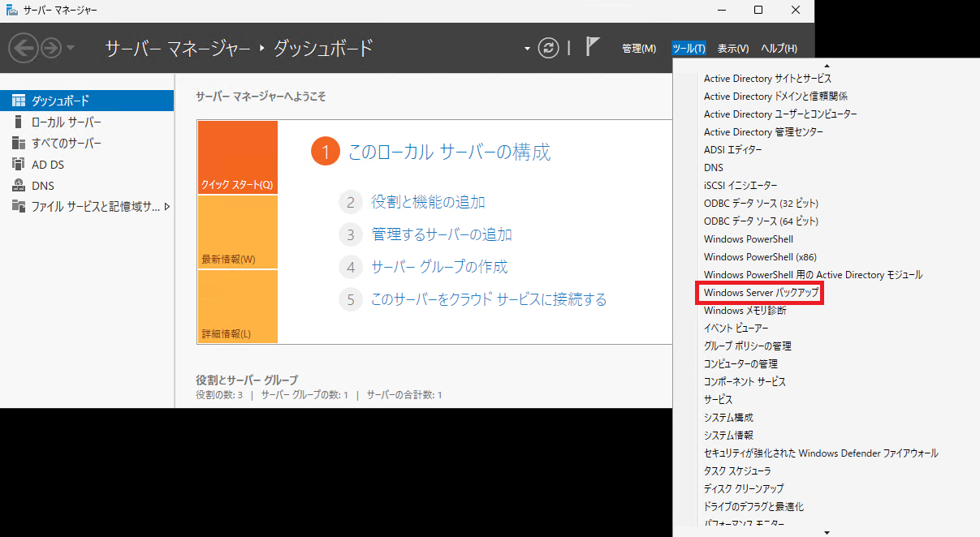Screen dimensions: 980x537
Task: Open システム情報
Action: tap(728, 436)
